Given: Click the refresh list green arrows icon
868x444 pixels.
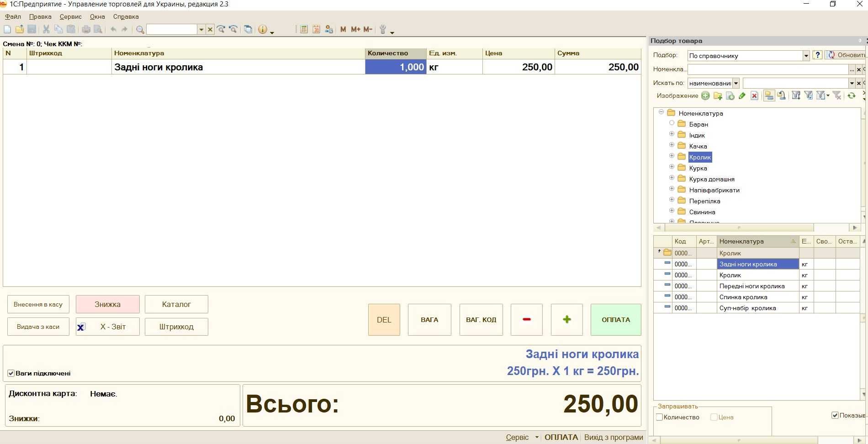Looking at the screenshot, I should (x=852, y=95).
